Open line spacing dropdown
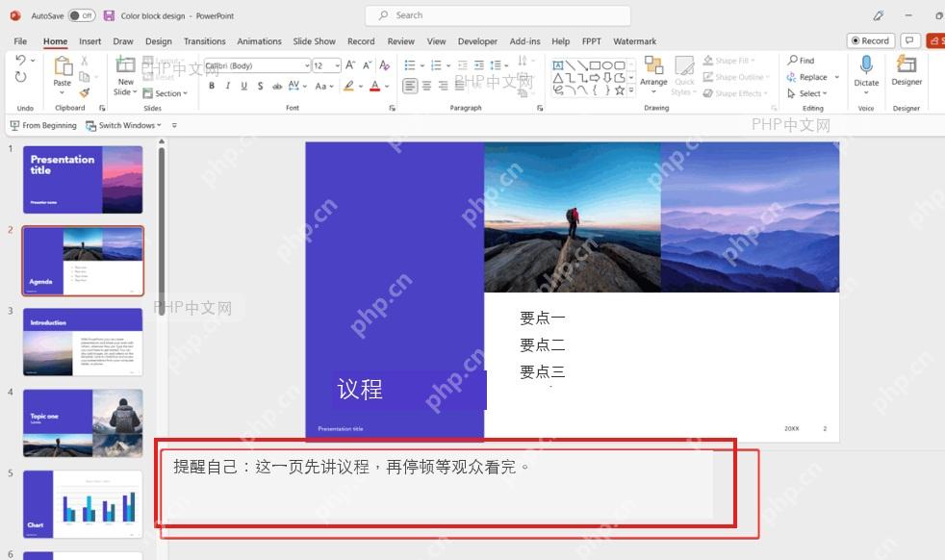 click(x=498, y=65)
